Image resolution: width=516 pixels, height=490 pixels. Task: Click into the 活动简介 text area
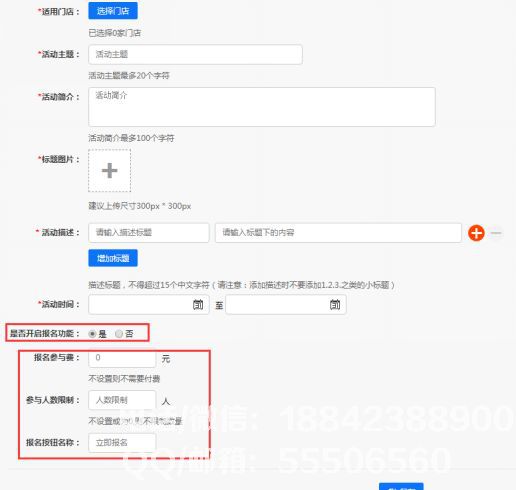coord(262,107)
